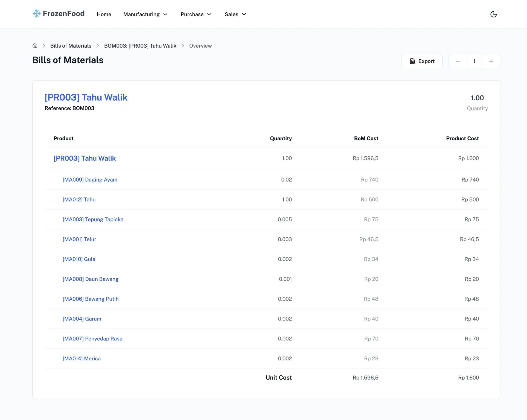This screenshot has width=527, height=420.
Task: Click the Overview breadcrumb item
Action: pyautogui.click(x=200, y=46)
